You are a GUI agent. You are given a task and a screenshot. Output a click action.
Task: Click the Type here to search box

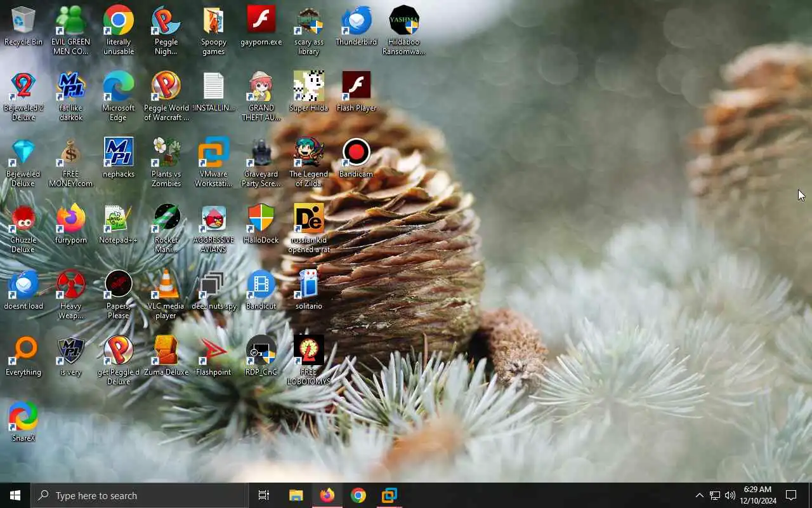pyautogui.click(x=140, y=495)
